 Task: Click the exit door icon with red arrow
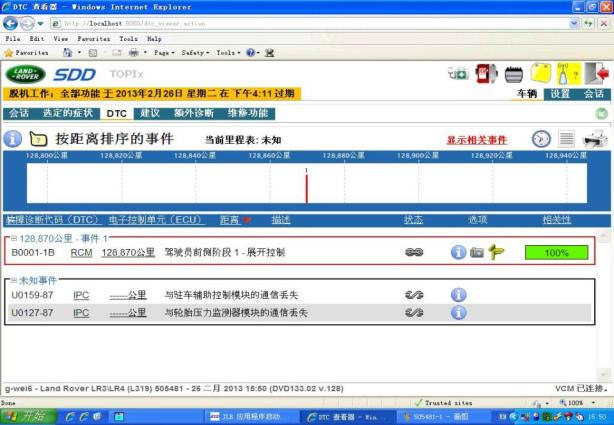coord(597,73)
